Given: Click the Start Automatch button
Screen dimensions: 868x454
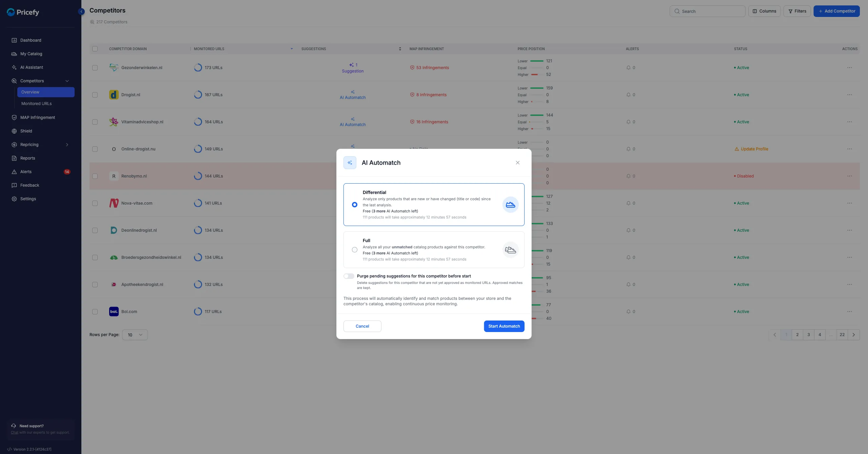Looking at the screenshot, I should pyautogui.click(x=504, y=326).
